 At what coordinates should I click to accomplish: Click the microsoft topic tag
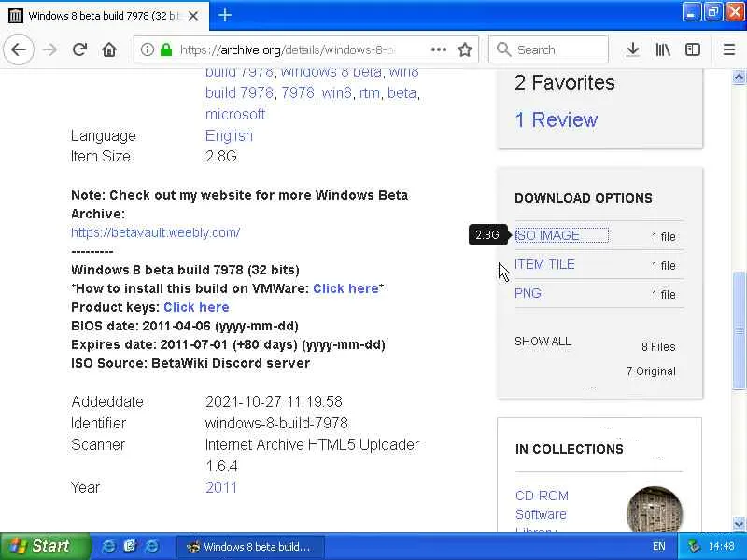pos(235,114)
